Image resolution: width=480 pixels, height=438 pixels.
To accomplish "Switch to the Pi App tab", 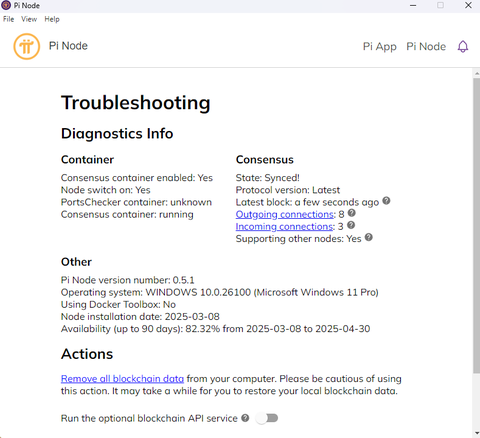I will (380, 46).
